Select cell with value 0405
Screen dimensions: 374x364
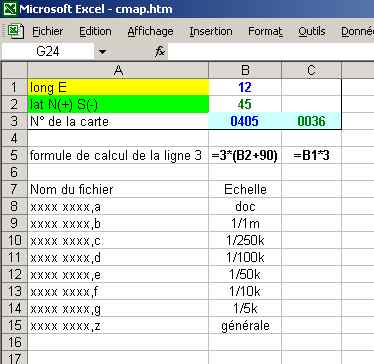tap(245, 121)
